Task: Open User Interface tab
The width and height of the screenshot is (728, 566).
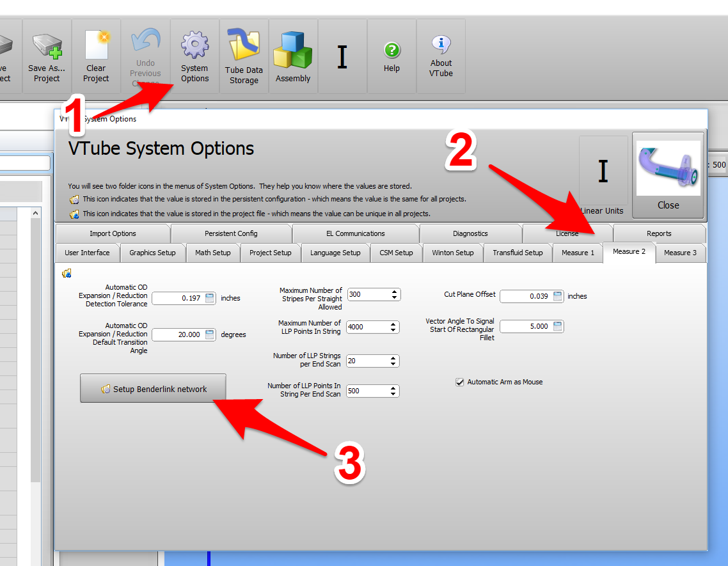Action: (x=87, y=253)
